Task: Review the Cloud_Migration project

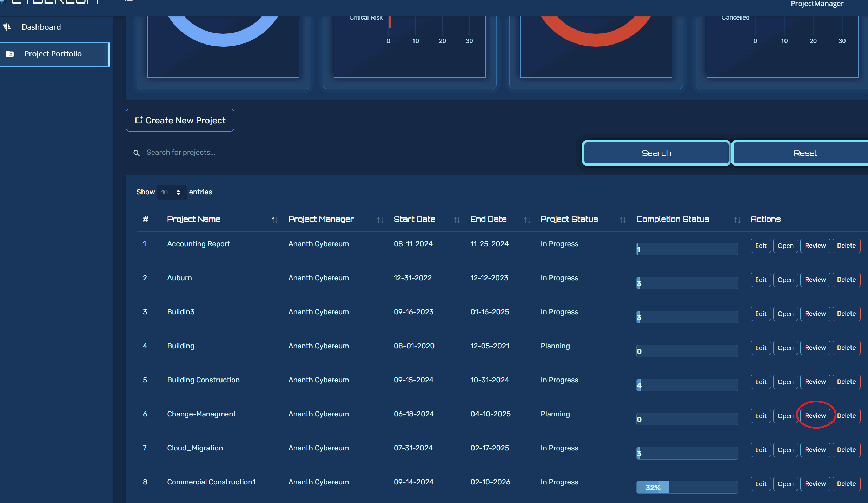Action: [815, 450]
